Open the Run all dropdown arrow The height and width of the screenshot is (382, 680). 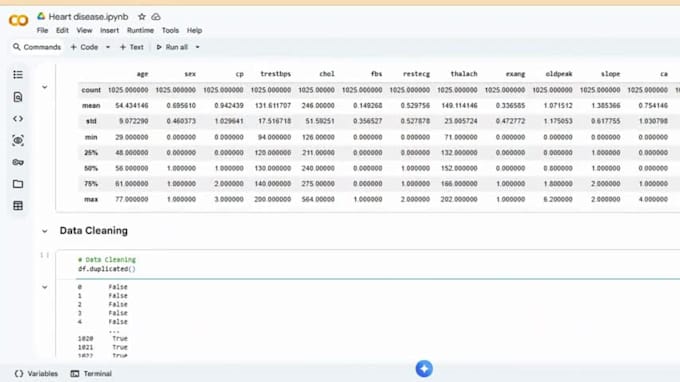197,47
